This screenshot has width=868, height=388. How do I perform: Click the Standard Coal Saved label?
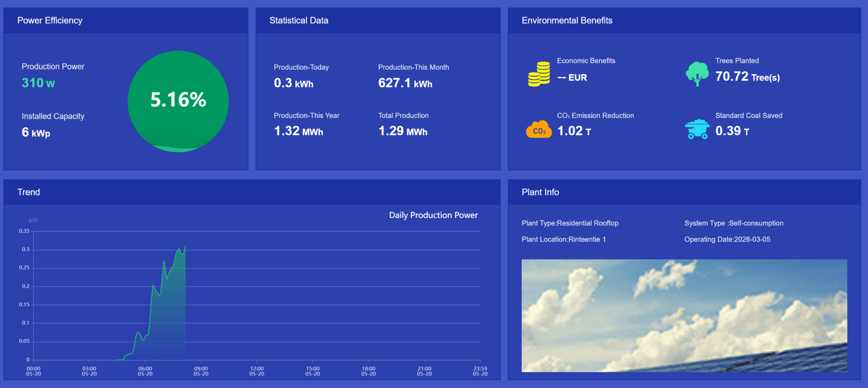[x=749, y=115]
